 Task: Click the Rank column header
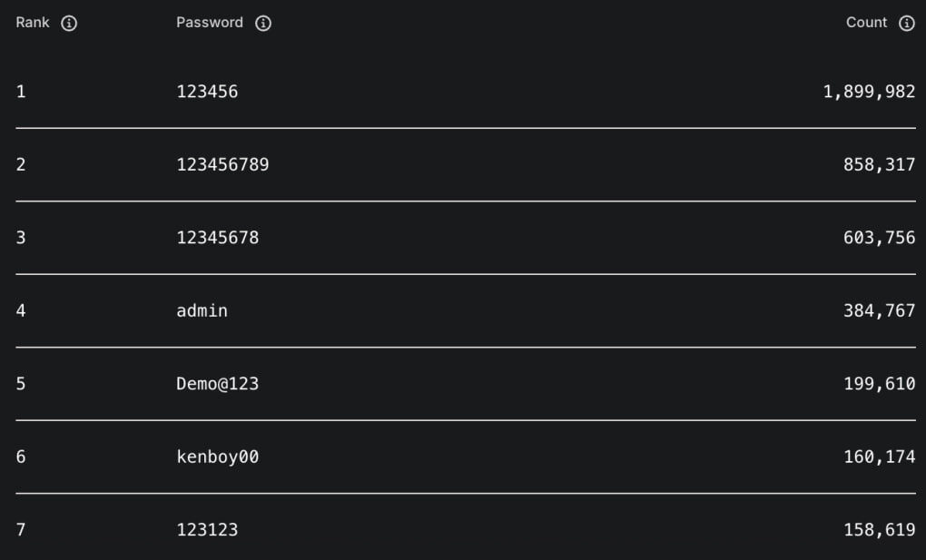pos(33,23)
